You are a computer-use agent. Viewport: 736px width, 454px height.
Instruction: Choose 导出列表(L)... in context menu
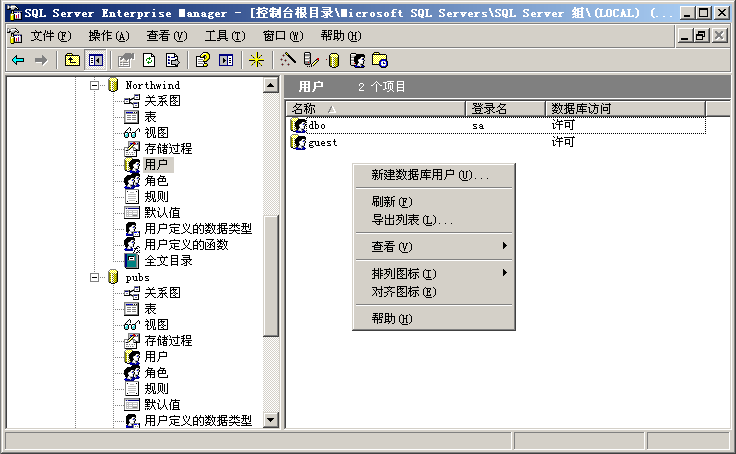tap(434, 220)
